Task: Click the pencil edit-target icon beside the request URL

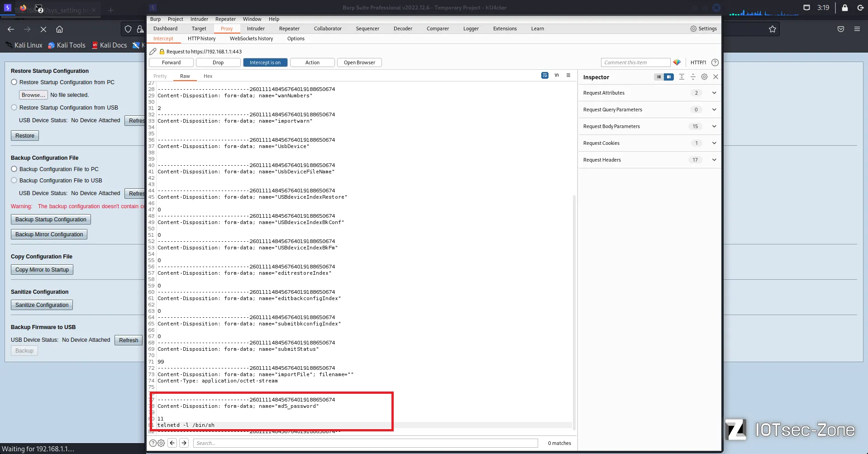Action: point(153,52)
